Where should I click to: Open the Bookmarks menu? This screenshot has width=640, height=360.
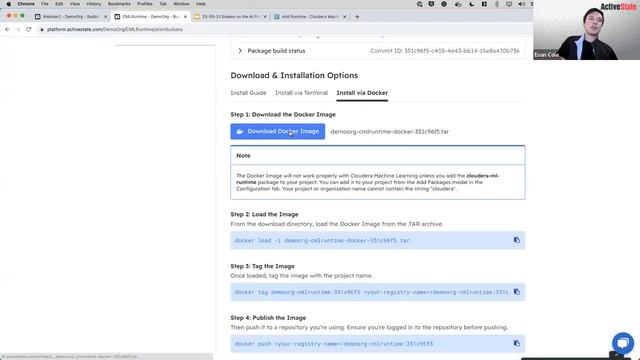[119, 4]
